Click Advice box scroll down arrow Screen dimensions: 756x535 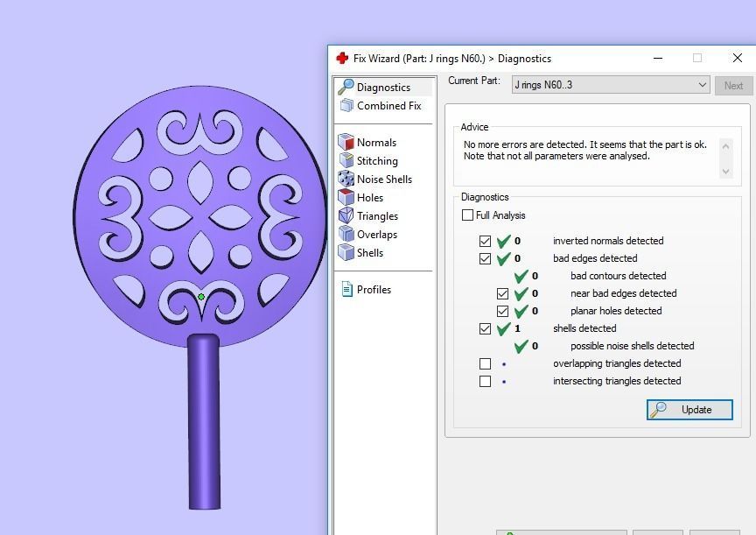[x=725, y=172]
